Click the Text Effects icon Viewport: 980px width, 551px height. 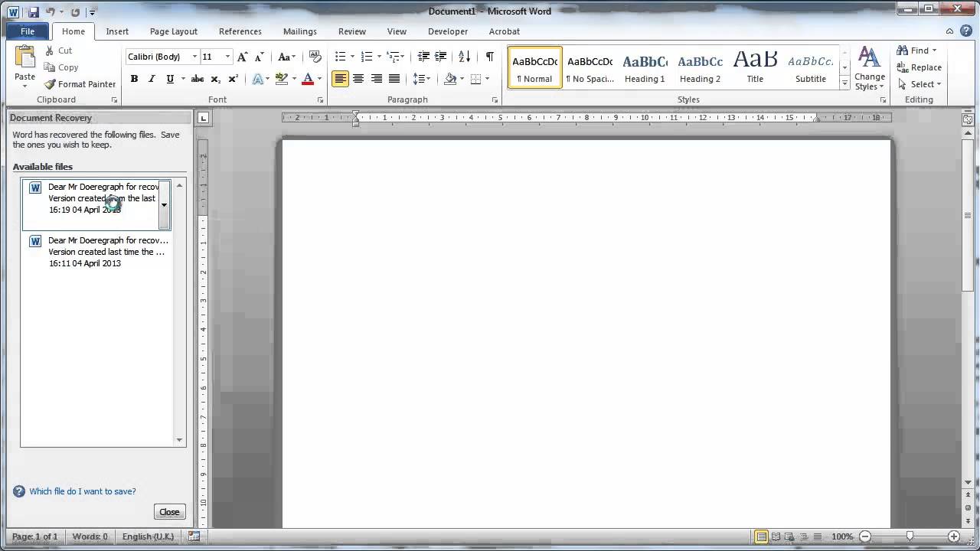[258, 79]
